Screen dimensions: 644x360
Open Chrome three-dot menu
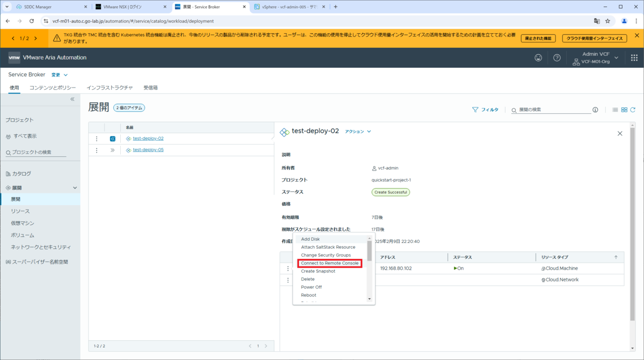click(635, 21)
